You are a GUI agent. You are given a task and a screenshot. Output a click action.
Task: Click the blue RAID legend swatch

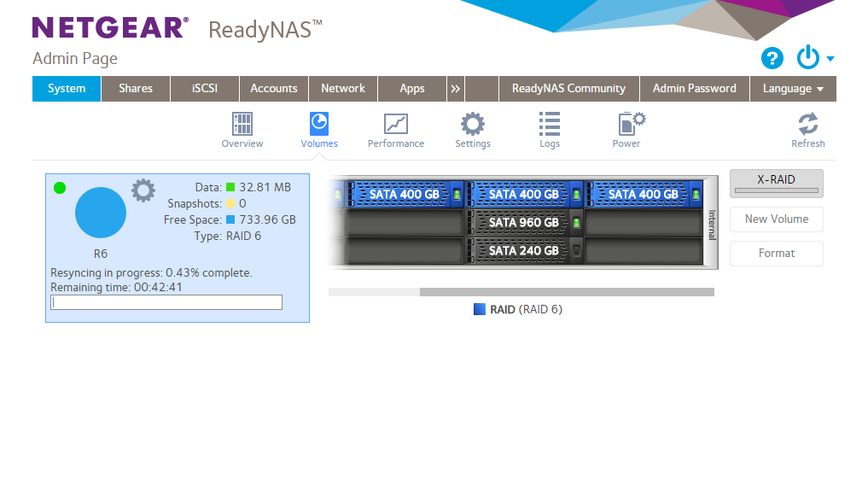[480, 309]
